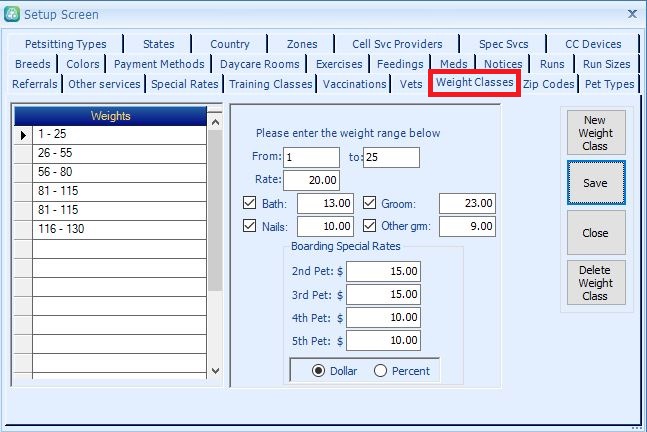Viewport: 647px width, 432px height.
Task: Click the Rate input field
Action: point(311,181)
